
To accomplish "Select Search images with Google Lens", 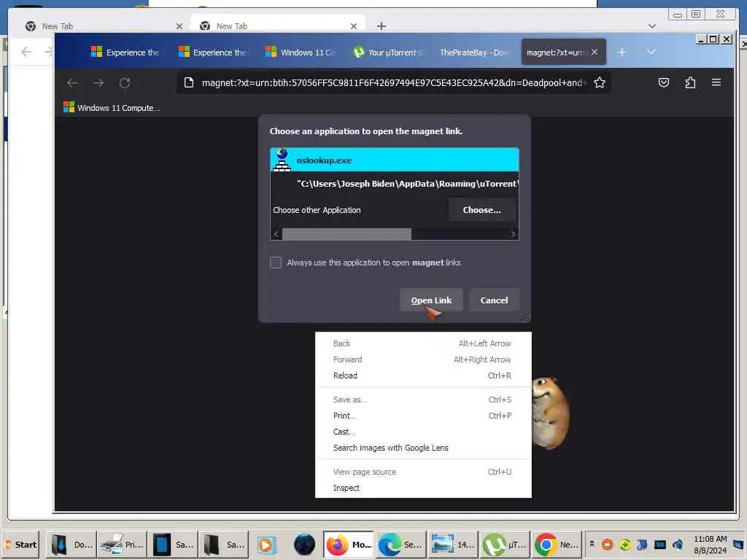I will (x=423, y=448).
